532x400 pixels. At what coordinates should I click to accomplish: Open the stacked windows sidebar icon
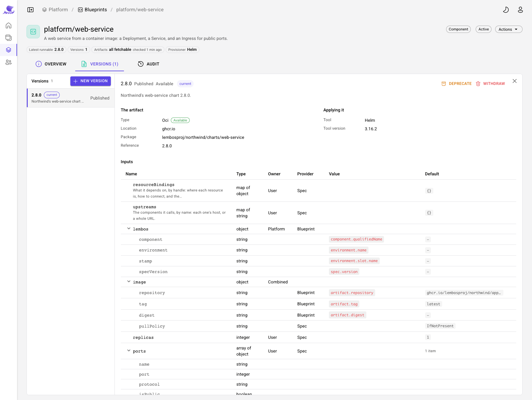[9, 37]
